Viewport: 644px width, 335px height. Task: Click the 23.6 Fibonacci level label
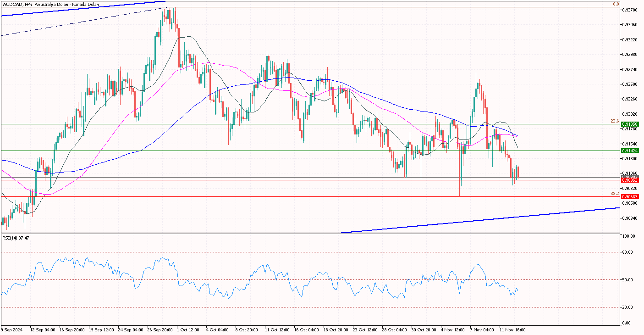pos(615,121)
